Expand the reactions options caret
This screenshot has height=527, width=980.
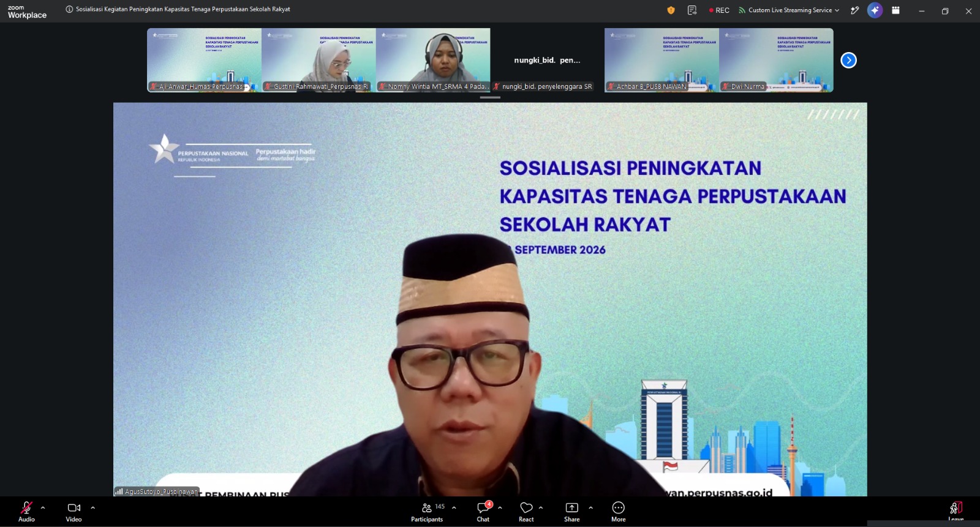click(541, 507)
